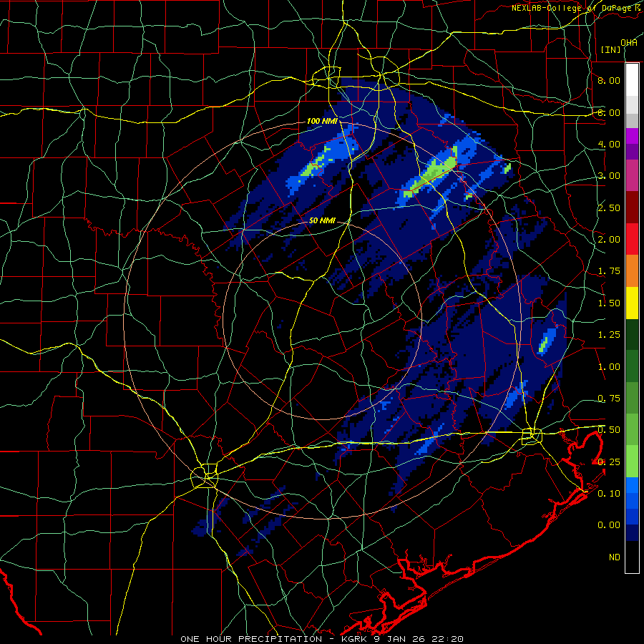644x644 pixels.
Task: Click the NEXLAB-College of DuPage credit text
Action: coord(575,8)
